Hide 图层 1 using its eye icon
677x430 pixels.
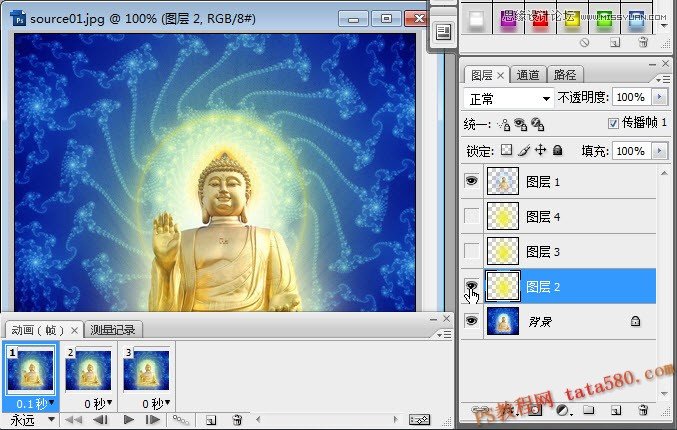click(471, 180)
